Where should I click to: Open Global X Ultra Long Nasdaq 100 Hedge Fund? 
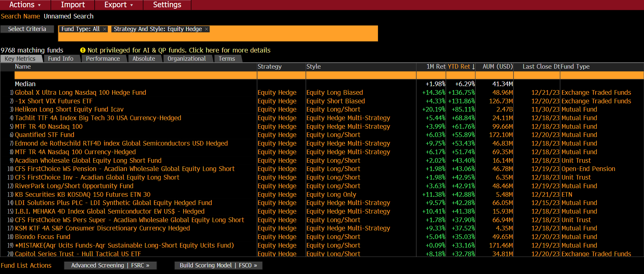(x=80, y=93)
